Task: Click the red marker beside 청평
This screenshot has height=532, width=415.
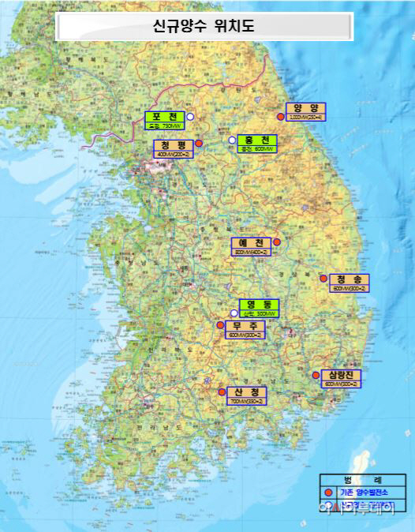Action: (x=200, y=144)
